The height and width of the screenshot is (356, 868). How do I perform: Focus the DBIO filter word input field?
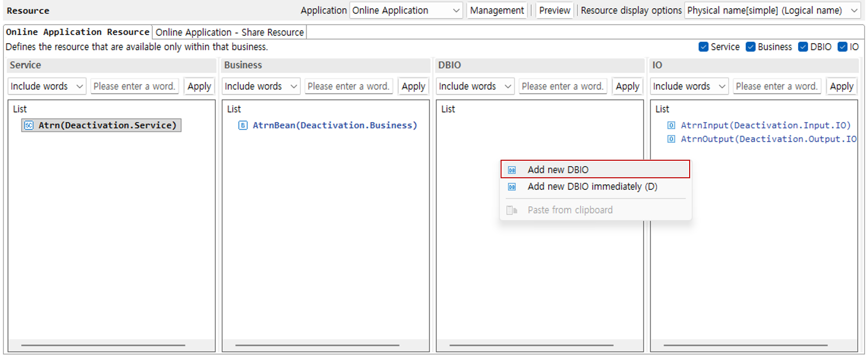point(562,86)
